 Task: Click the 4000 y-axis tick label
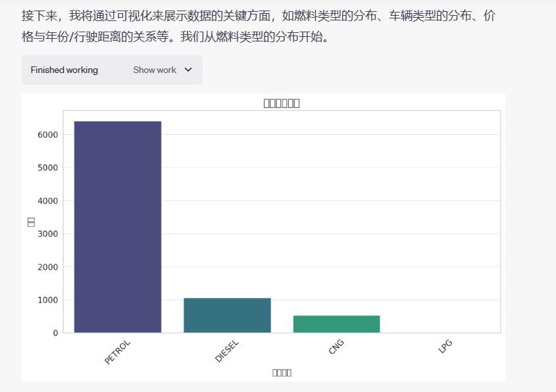47,201
